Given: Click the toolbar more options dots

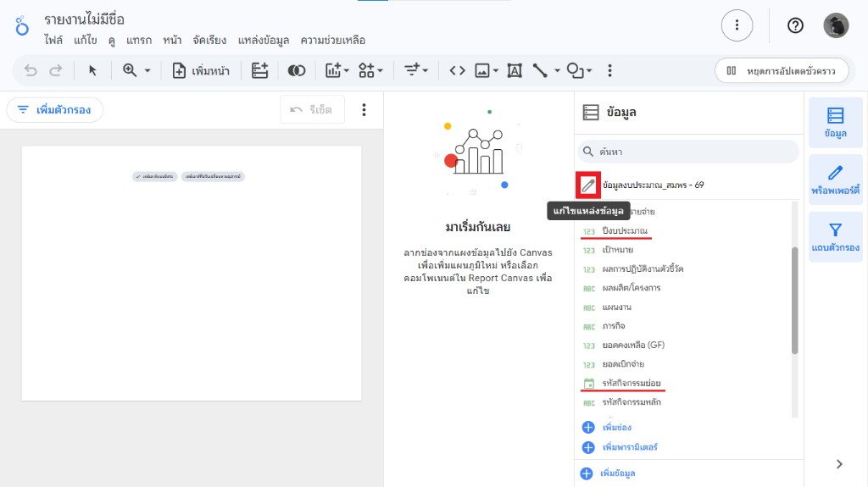Looking at the screenshot, I should 610,71.
